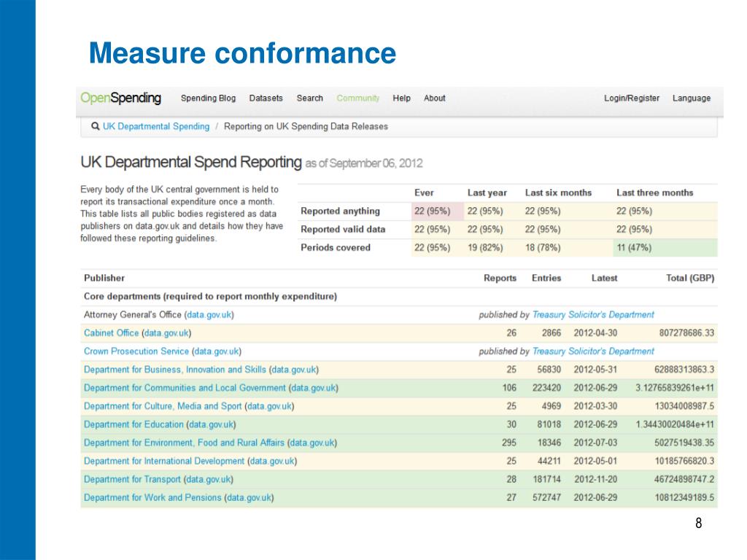
Task: Click the '18 (78%)' Periods covered cell
Action: pos(543,248)
